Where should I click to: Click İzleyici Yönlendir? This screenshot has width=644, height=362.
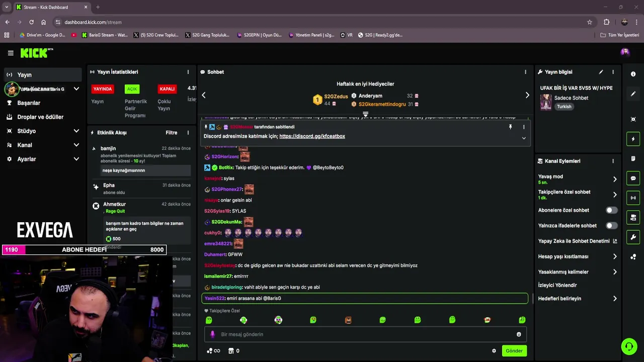(x=557, y=285)
